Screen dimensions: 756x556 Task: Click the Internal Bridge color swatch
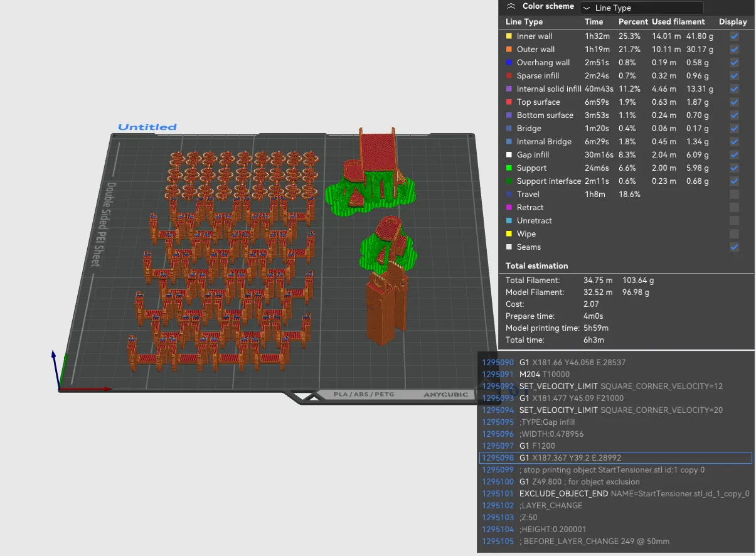pyautogui.click(x=509, y=142)
